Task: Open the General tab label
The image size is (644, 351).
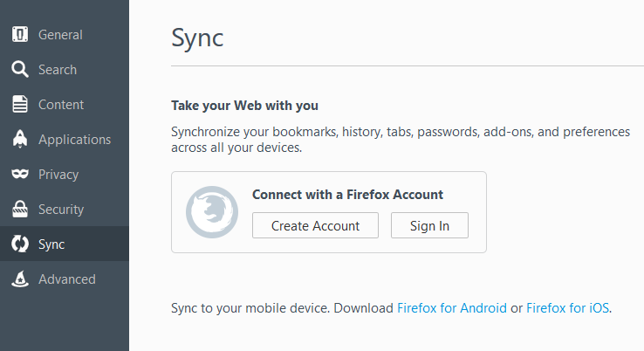Action: click(60, 35)
